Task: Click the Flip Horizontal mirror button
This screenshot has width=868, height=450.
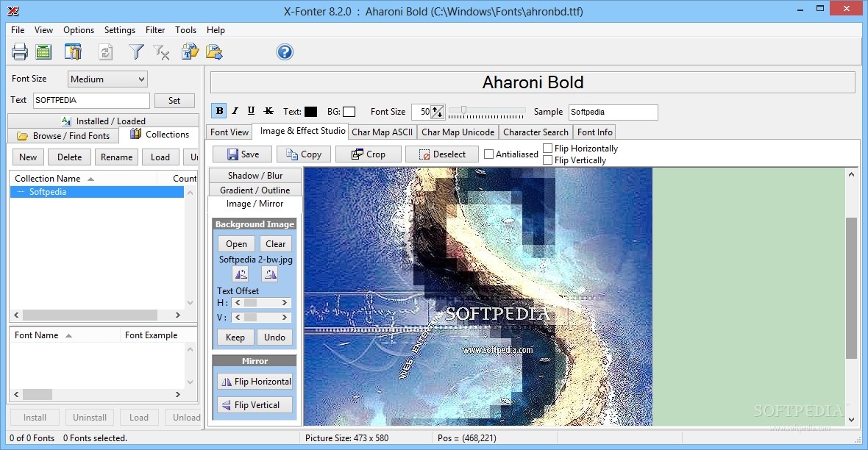Action: click(x=255, y=382)
